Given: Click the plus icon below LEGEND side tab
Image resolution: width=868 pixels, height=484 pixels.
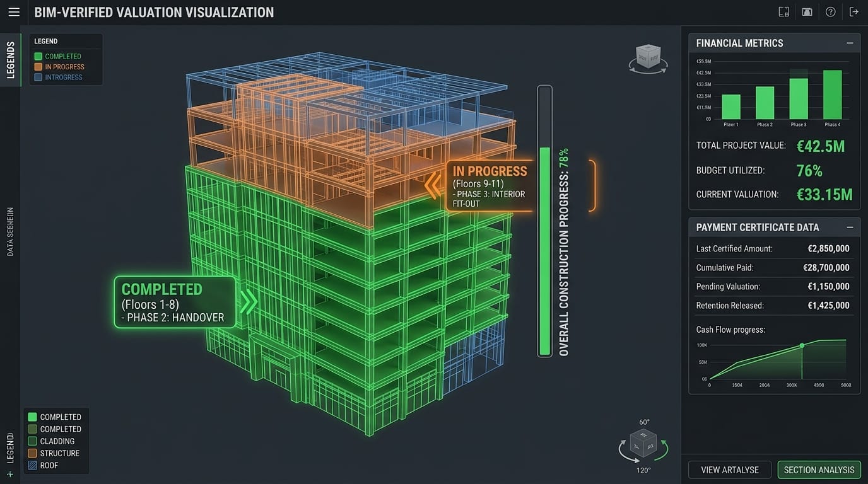Looking at the screenshot, I should pyautogui.click(x=10, y=474).
